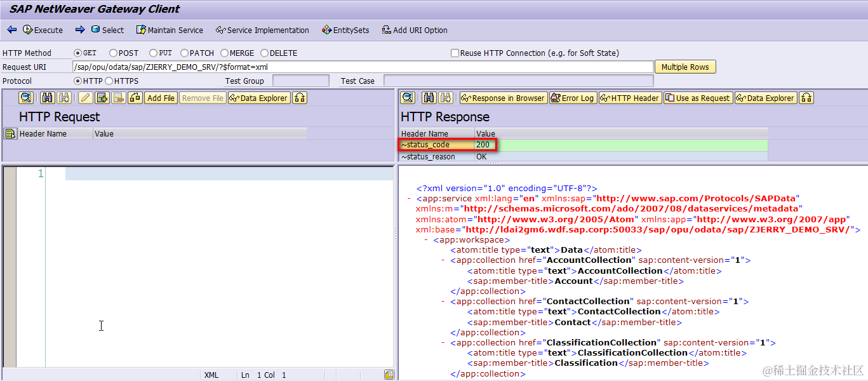Collapse the ClassificationCollection XML node

pos(443,343)
